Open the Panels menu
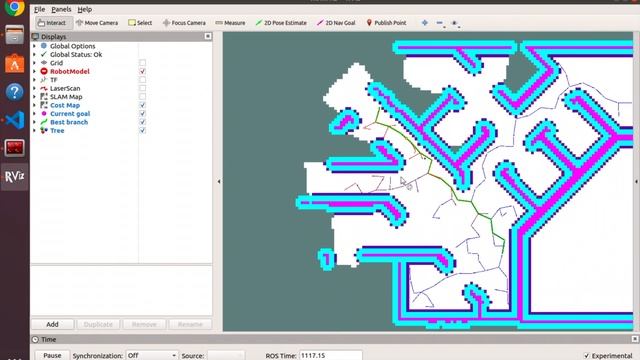Image resolution: width=640 pixels, height=360 pixels. coord(61,9)
